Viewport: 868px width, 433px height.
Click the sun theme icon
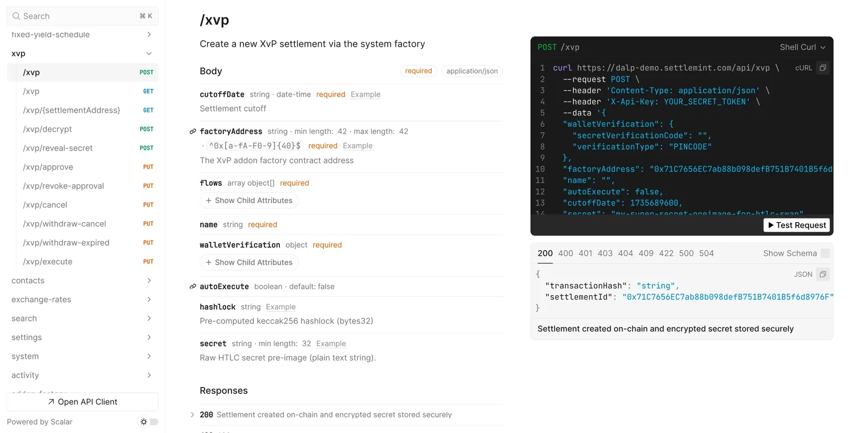(x=143, y=422)
